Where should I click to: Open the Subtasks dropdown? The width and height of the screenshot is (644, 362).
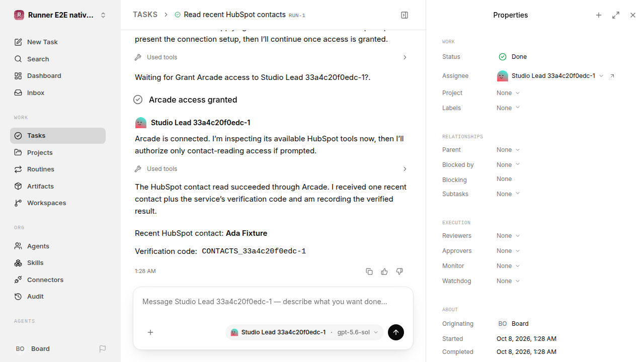click(508, 194)
